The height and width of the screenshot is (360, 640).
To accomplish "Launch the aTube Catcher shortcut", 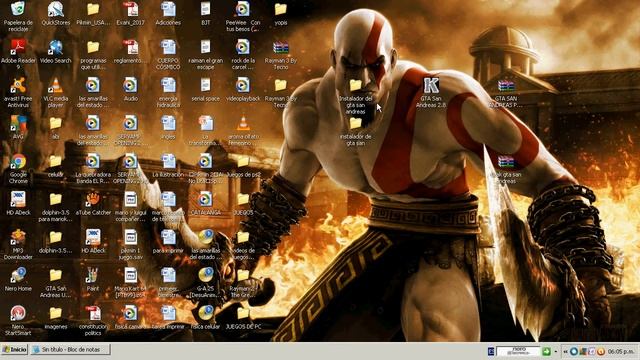I will [x=93, y=203].
